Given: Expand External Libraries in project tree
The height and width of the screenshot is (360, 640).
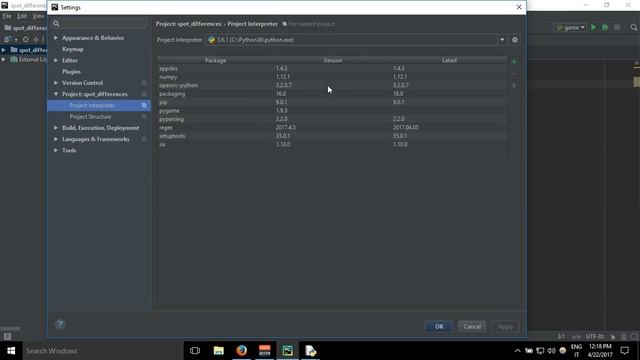Looking at the screenshot, I should point(4,60).
